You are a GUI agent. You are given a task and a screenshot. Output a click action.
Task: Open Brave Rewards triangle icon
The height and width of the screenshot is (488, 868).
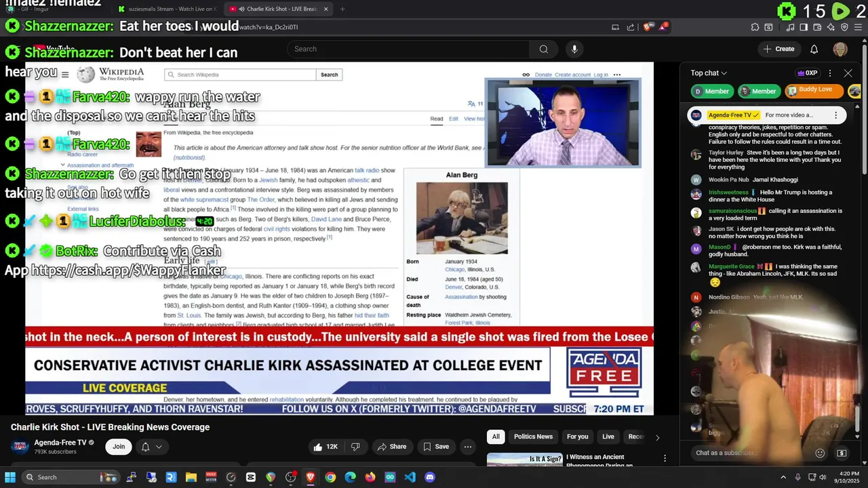(664, 27)
